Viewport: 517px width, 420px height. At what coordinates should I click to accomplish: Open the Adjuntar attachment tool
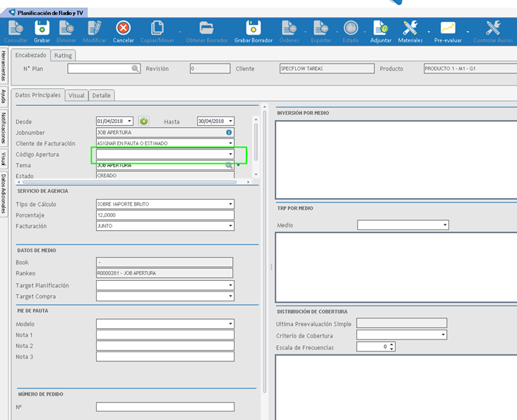381,28
